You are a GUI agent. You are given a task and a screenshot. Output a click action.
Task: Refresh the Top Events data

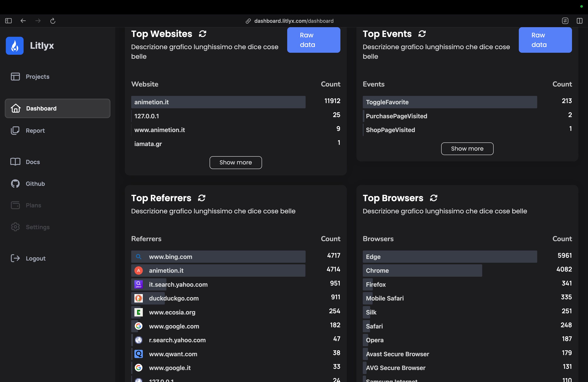[x=422, y=34]
